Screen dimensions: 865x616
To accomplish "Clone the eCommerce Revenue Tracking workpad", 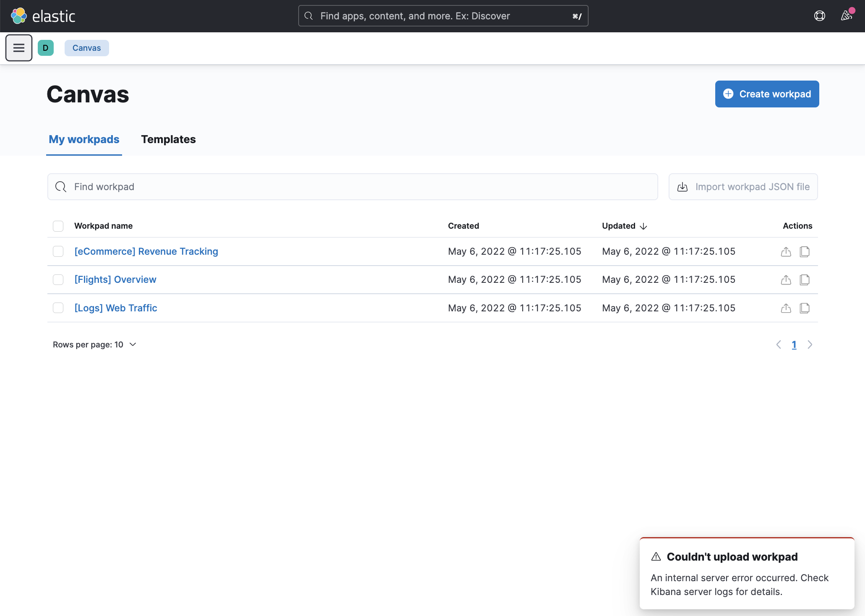I will coord(804,252).
